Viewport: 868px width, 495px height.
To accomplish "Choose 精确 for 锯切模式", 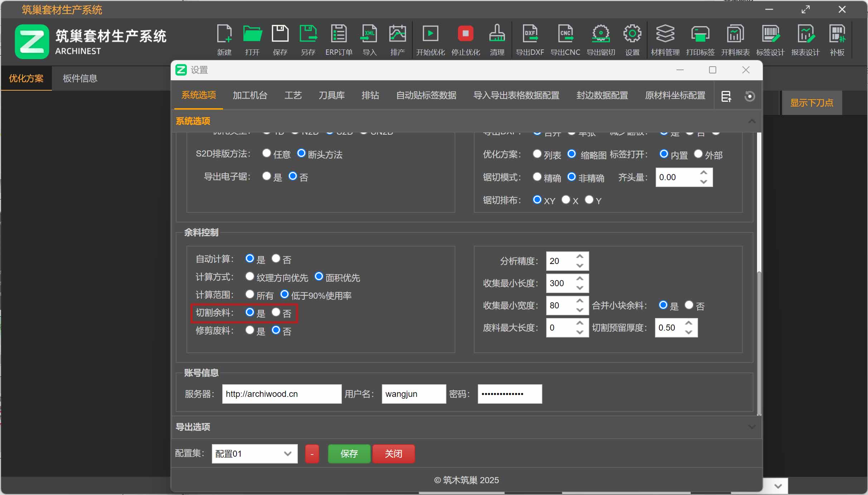I will (537, 177).
